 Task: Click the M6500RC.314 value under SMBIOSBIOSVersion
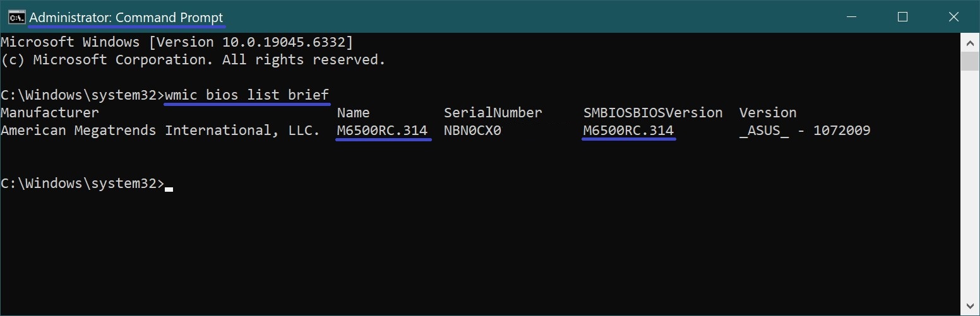point(628,131)
